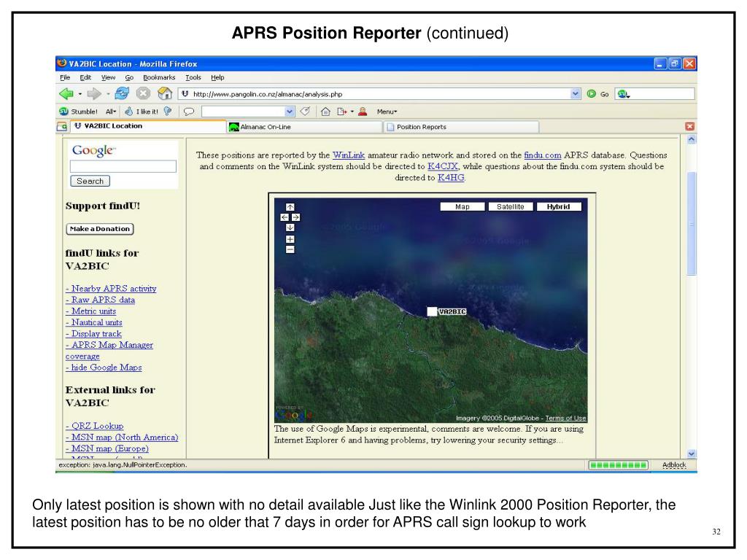Open the QRZ Lookup link
Viewport: 747px width, 560px height.
click(94, 426)
